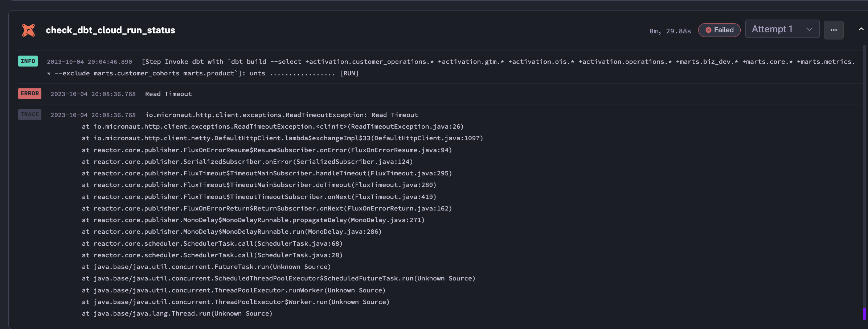Click the run duration 8m, 29.88s
Image resolution: width=868 pixels, height=329 pixels.
click(670, 30)
